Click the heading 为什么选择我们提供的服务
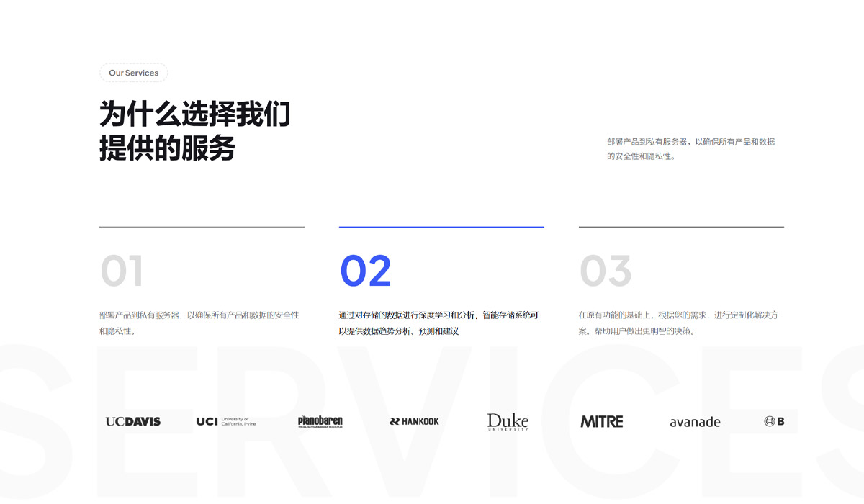The width and height of the screenshot is (864, 504). [195, 131]
